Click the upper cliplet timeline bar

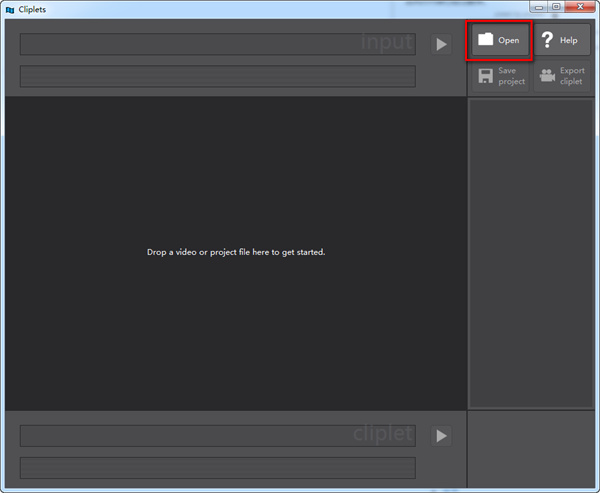[x=217, y=436]
